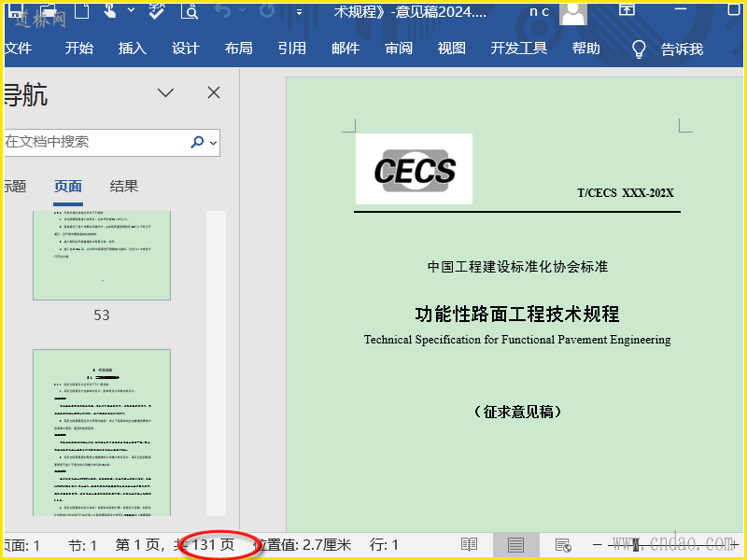
Task: Open navigation pane task options chevron
Action: 165,92
